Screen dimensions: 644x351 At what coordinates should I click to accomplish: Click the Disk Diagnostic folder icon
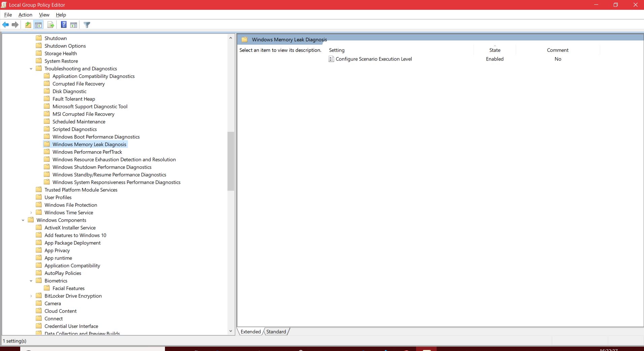[47, 91]
